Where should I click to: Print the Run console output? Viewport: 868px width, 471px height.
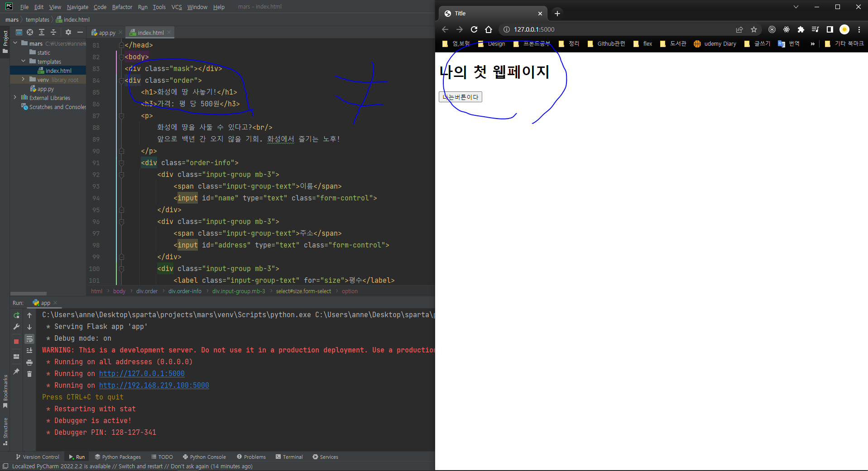29,362
